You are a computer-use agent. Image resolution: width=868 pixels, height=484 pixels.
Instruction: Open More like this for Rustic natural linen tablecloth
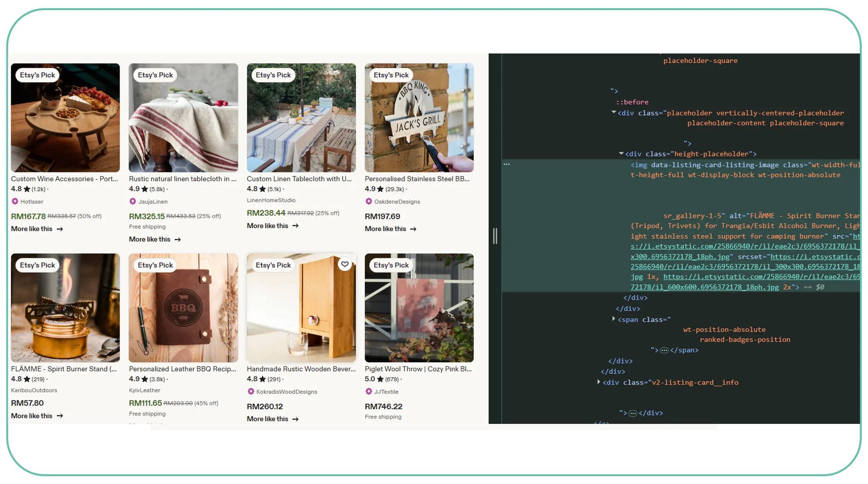tap(155, 239)
